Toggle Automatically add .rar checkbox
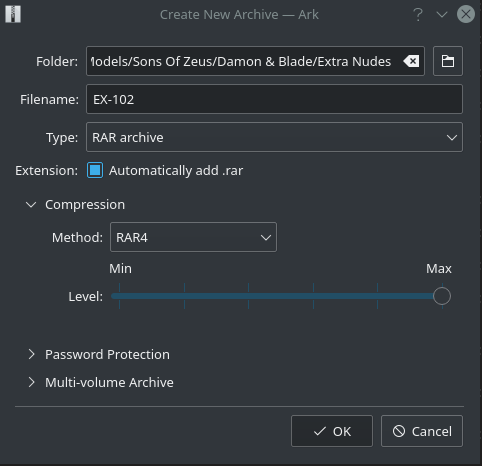This screenshot has width=482, height=466. tap(95, 170)
